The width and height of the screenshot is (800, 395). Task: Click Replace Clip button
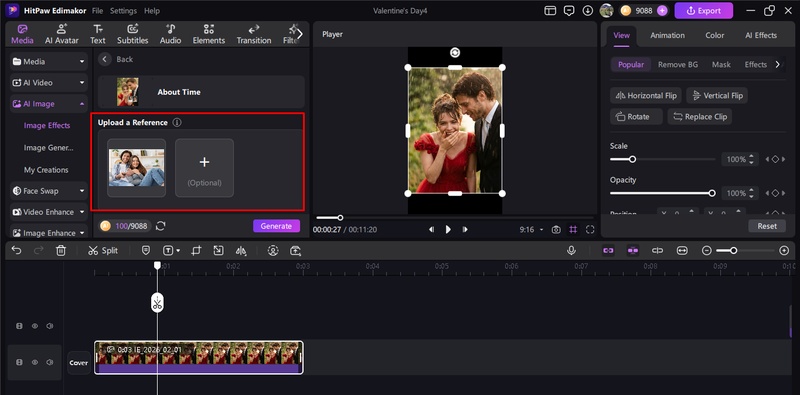tap(699, 116)
